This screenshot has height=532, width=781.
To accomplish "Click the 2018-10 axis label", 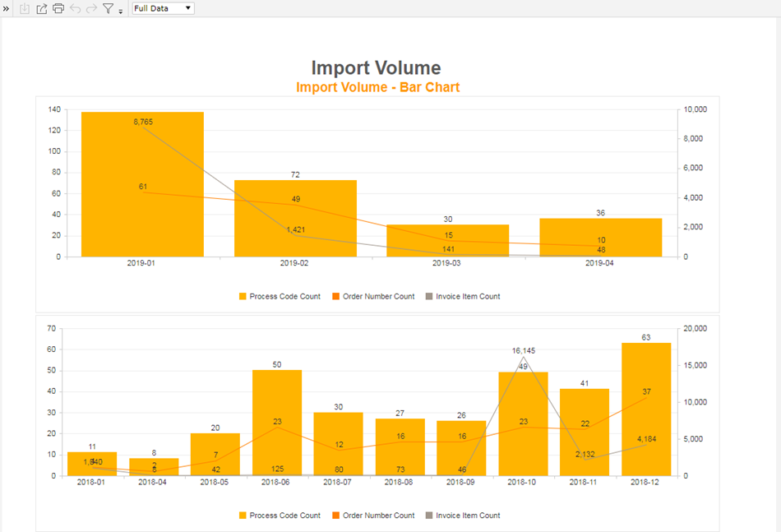I will click(521, 482).
